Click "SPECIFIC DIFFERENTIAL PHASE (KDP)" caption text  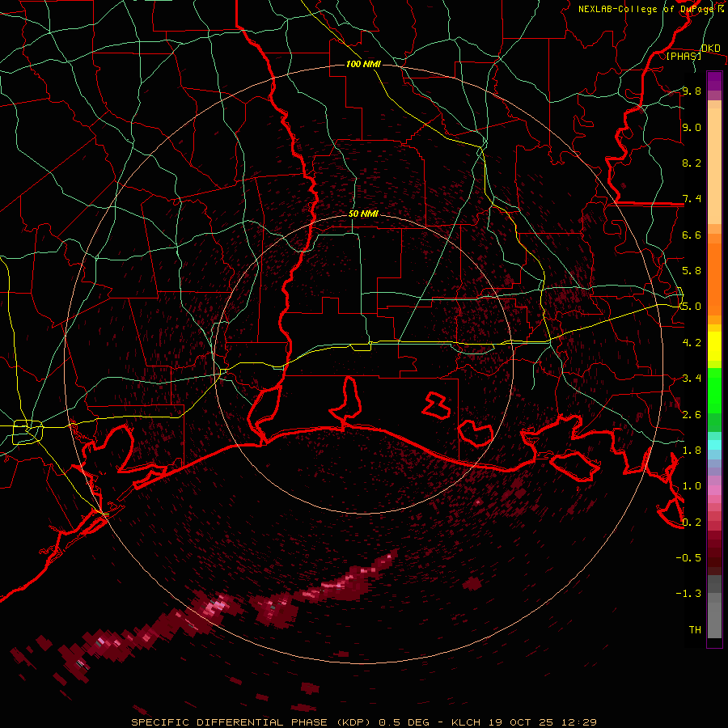pos(252,722)
